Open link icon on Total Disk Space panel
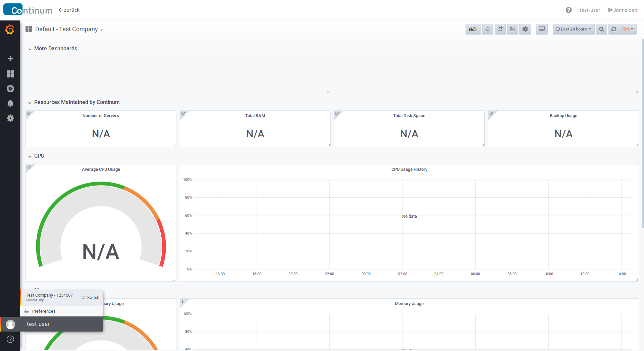The height and width of the screenshot is (351, 644). coord(337,113)
